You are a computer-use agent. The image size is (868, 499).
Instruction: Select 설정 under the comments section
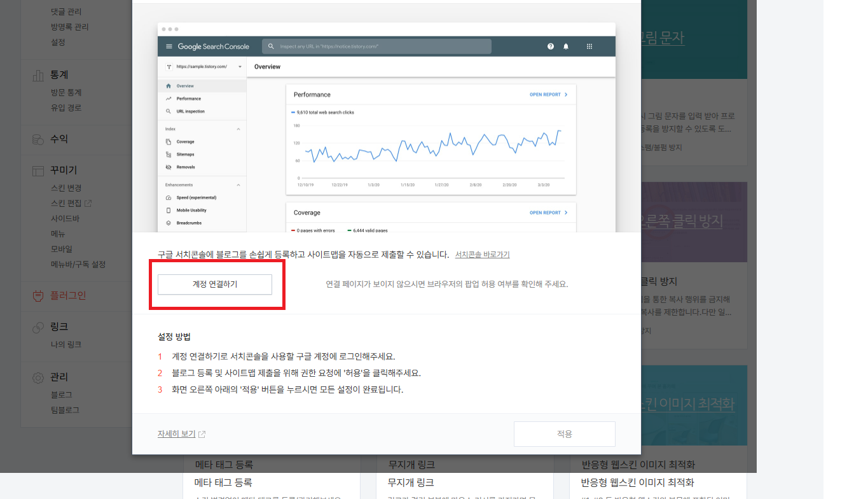[x=58, y=42]
